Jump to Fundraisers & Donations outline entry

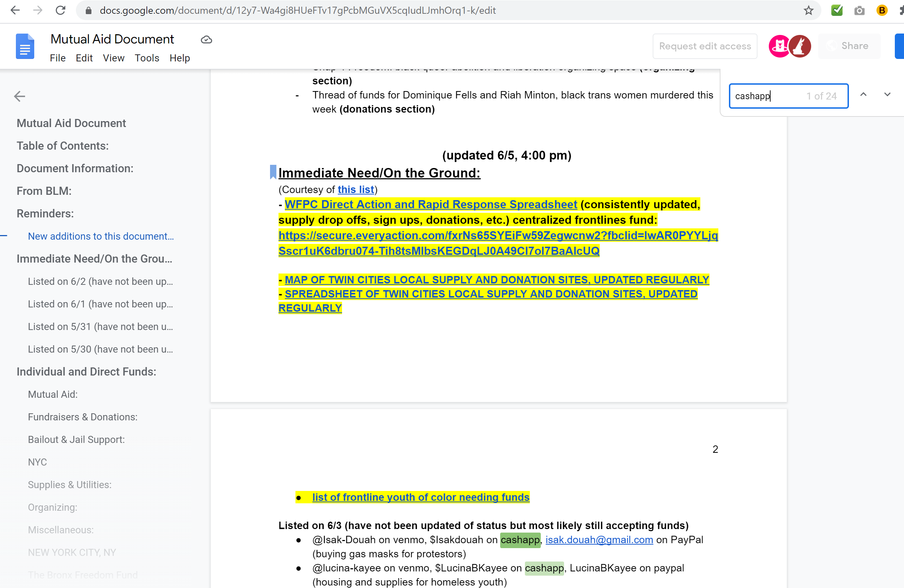(x=83, y=417)
